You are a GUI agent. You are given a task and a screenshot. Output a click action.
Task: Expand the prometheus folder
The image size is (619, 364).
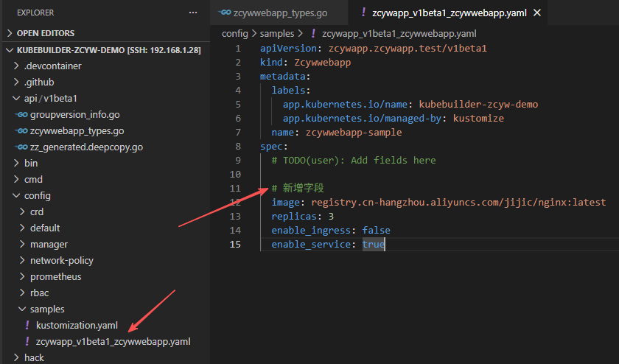pos(23,277)
